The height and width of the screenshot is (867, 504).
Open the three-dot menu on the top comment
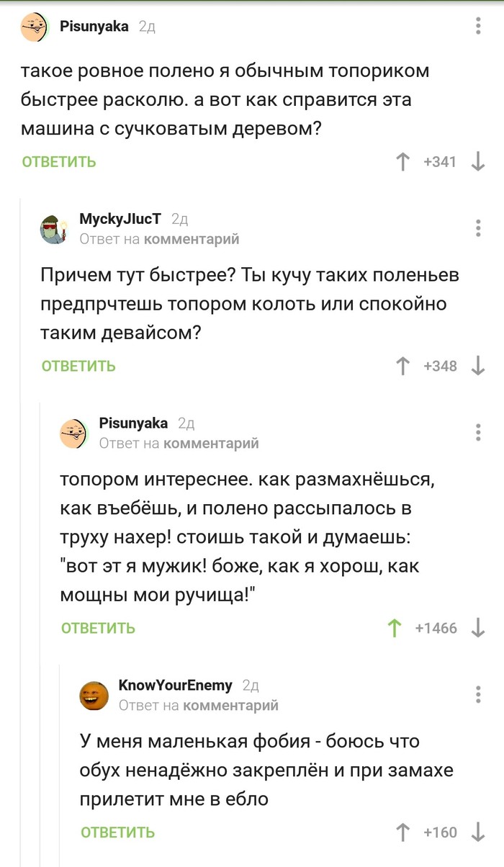coord(477,24)
